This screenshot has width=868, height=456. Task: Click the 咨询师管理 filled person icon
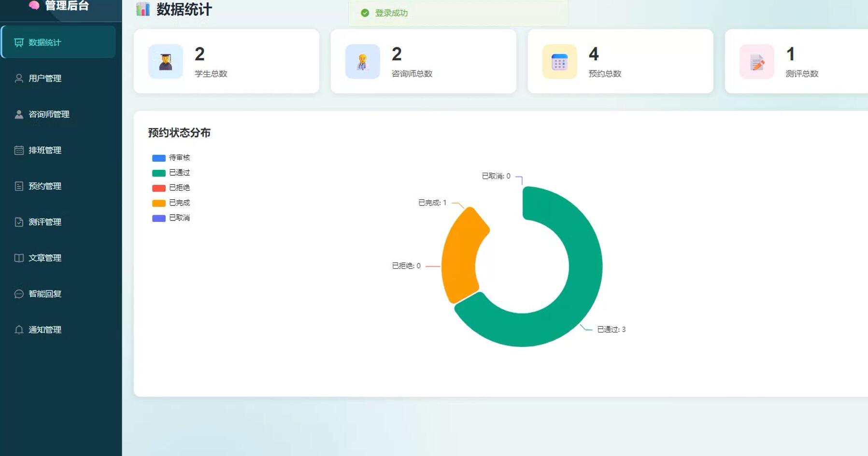point(19,114)
